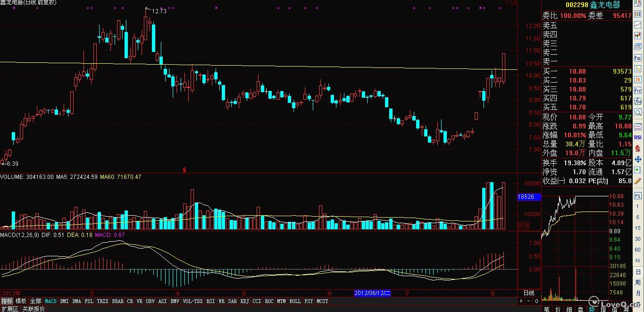Select the VOL-TDX indicator tab
Image resolution: width=644 pixels, height=312 pixels.
pyautogui.click(x=192, y=301)
